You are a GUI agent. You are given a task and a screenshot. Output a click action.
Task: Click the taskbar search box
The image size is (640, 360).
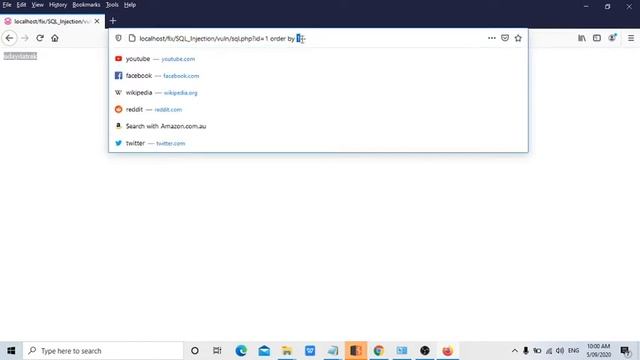pos(103,351)
